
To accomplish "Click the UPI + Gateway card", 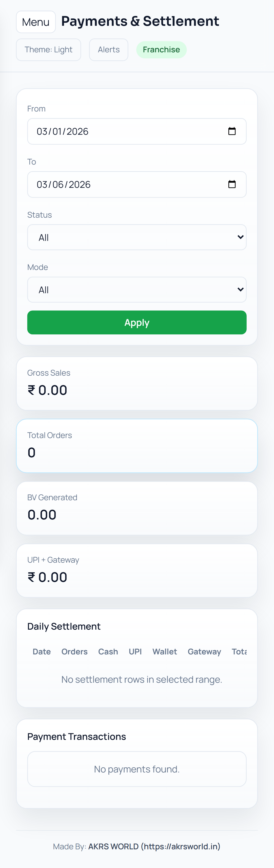I will 137,570.
